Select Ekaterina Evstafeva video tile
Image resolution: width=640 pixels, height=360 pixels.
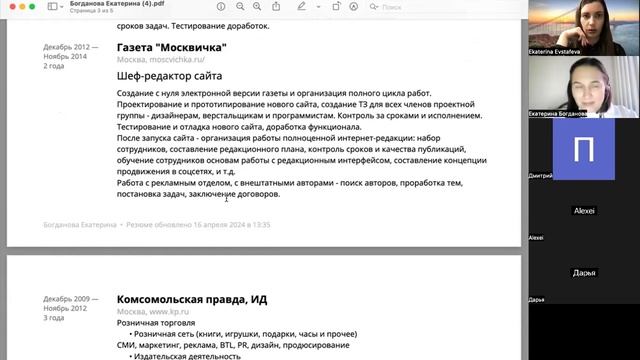[x=584, y=28]
